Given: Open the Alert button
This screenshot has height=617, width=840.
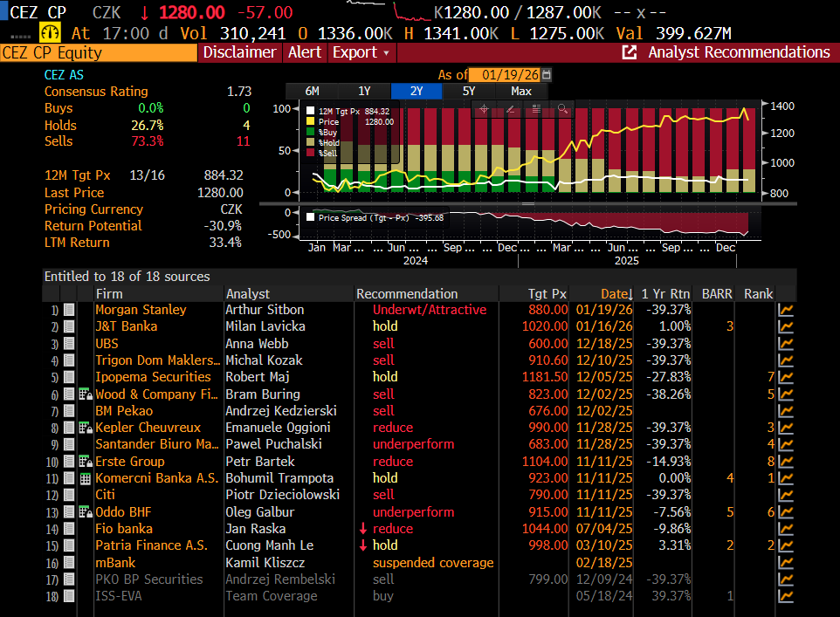Looking at the screenshot, I should coord(305,52).
